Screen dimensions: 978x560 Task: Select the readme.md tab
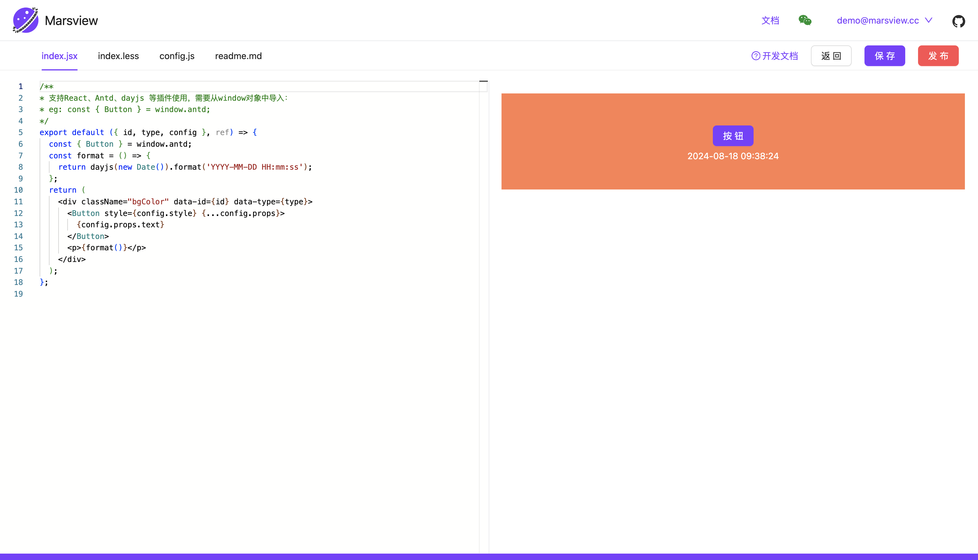(x=238, y=56)
